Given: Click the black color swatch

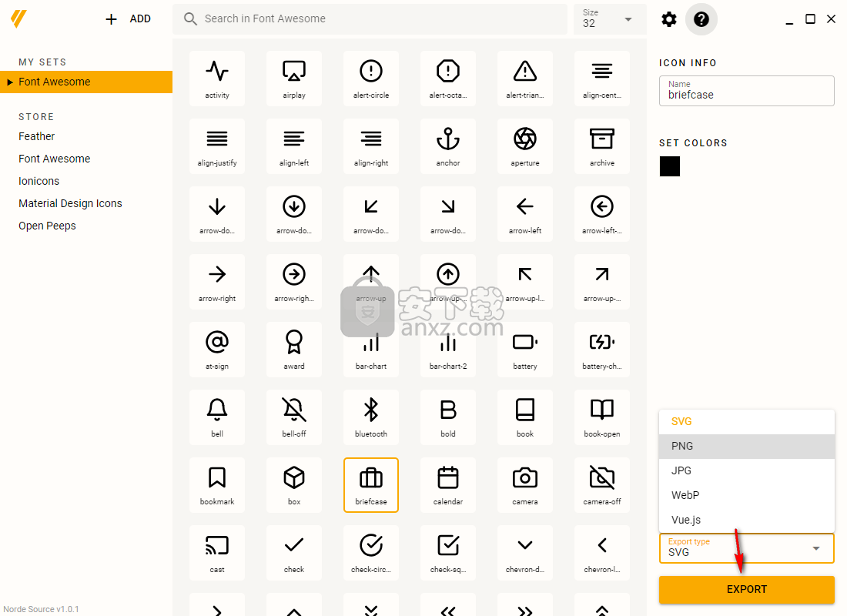Looking at the screenshot, I should (670, 166).
